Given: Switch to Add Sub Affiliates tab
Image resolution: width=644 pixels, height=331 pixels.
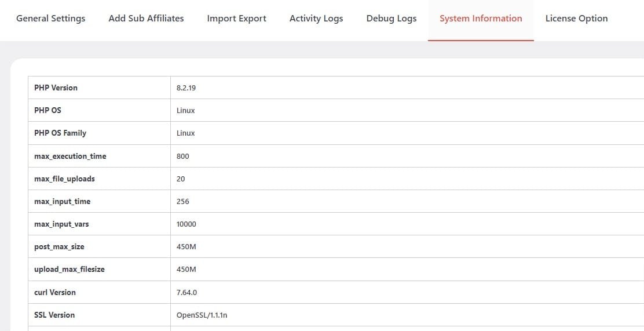Looking at the screenshot, I should (146, 19).
